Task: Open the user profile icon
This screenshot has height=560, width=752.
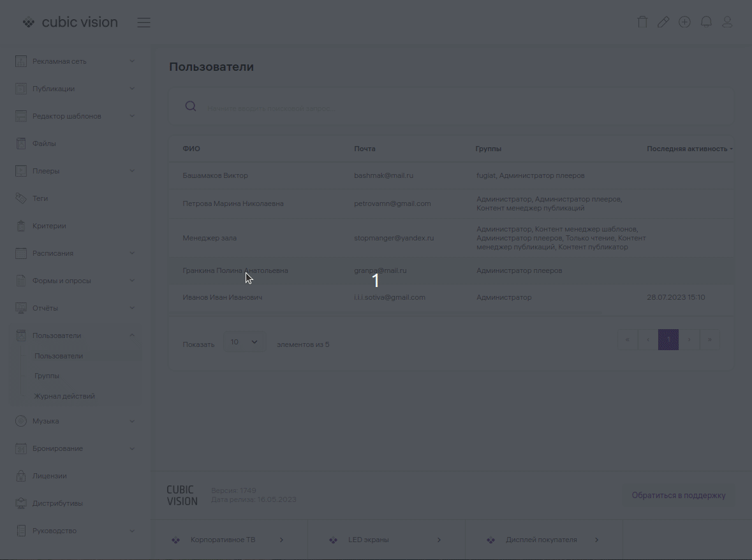Action: tap(727, 22)
